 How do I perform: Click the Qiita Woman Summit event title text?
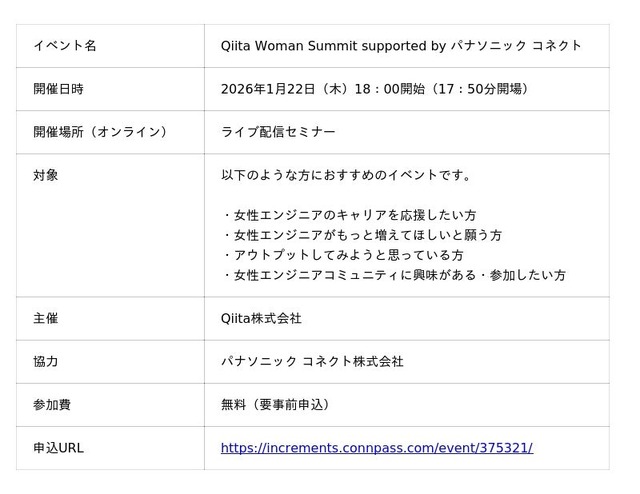click(x=400, y=46)
